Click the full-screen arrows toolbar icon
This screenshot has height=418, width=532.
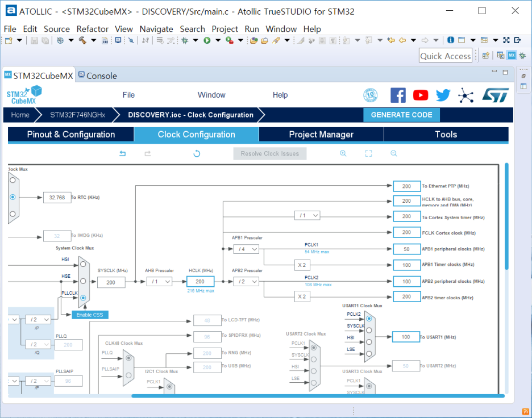tap(506, 40)
